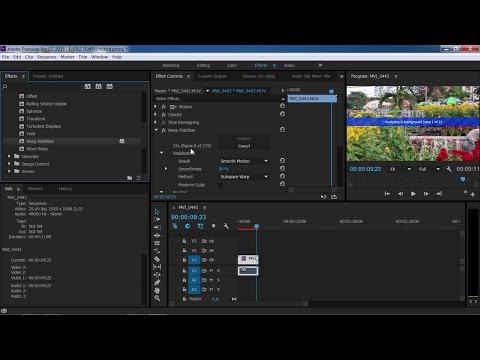
Task: Reset the Warp Stabilizer effect
Action: click(282, 129)
